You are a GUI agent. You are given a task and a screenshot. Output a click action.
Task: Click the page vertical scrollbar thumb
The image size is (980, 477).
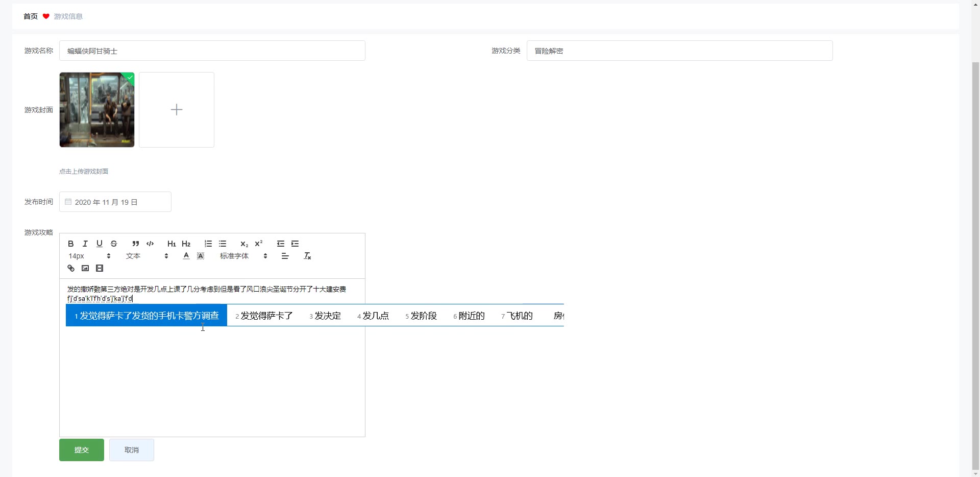click(975, 266)
